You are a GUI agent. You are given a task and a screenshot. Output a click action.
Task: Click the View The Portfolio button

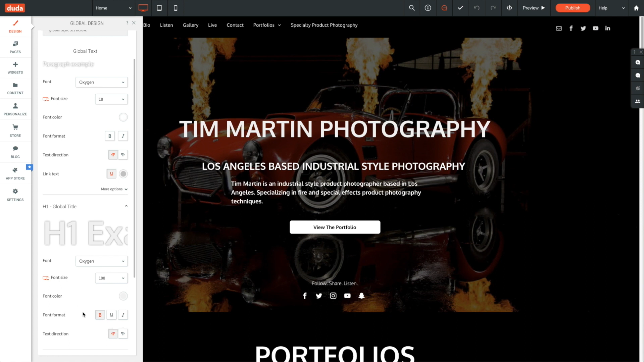pyautogui.click(x=334, y=227)
